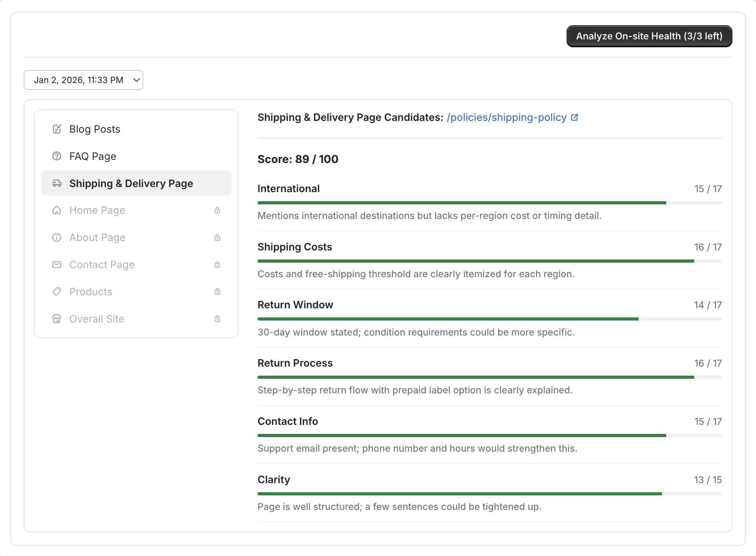Image resolution: width=756 pixels, height=556 pixels.
Task: Click 'Costs and free-shipping threshold' description
Action: [416, 274]
